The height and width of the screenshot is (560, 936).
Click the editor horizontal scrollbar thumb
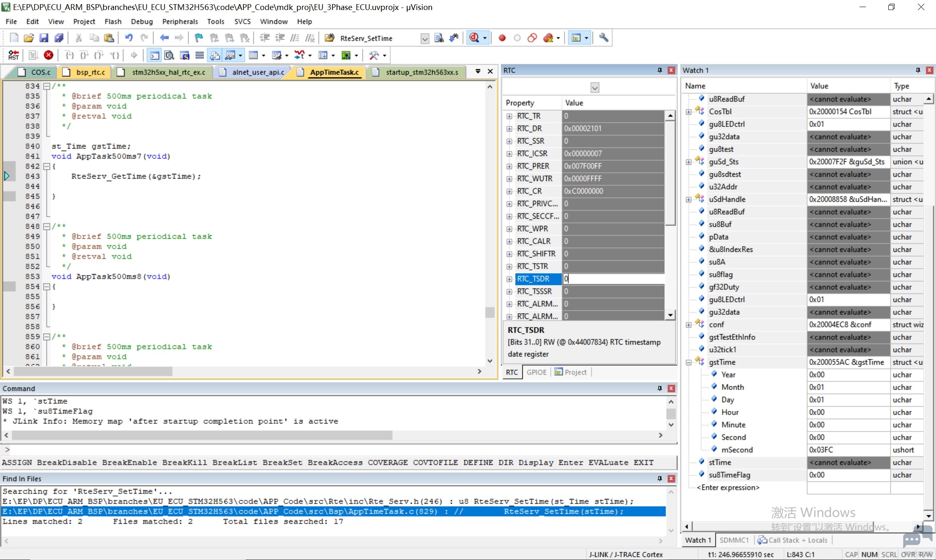[x=93, y=371]
